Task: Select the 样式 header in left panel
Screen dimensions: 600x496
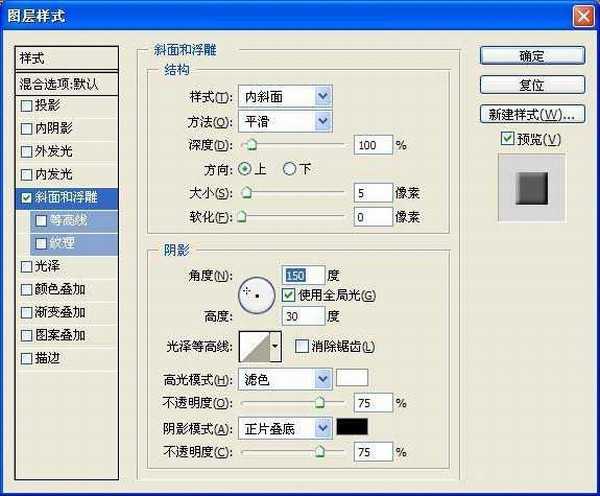Action: (67, 59)
